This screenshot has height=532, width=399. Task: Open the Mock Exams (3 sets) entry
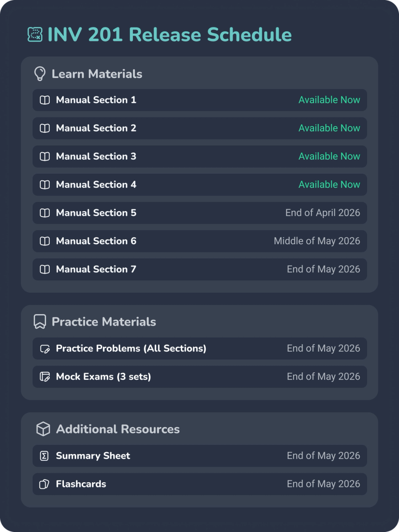click(x=199, y=376)
